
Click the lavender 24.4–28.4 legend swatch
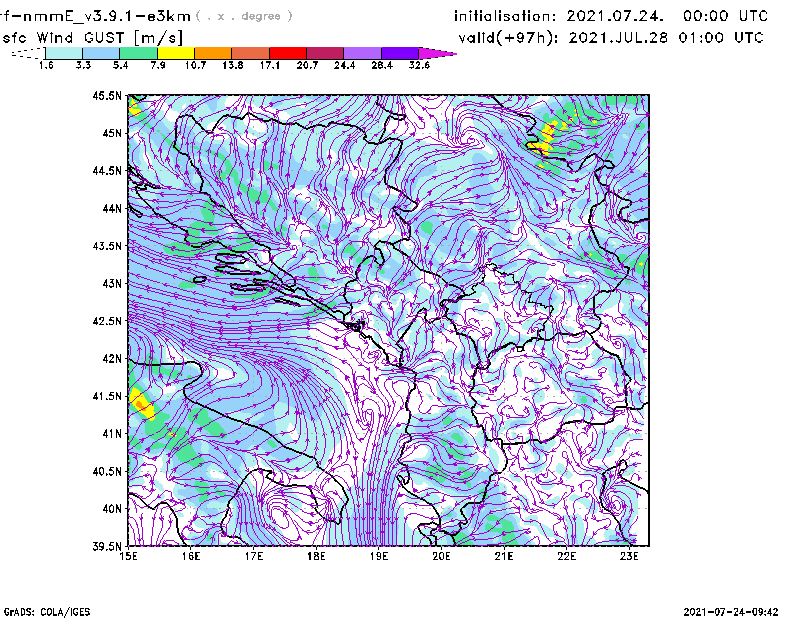pyautogui.click(x=362, y=53)
